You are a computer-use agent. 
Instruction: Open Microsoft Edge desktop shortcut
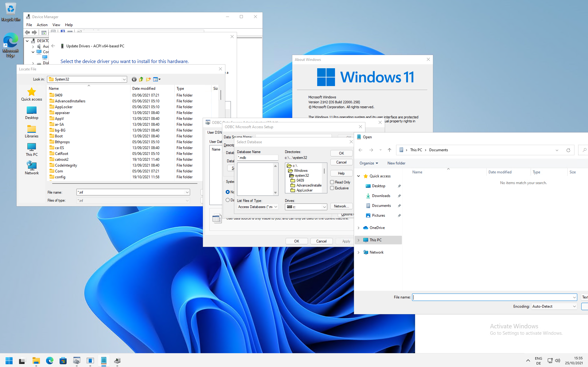(11, 45)
